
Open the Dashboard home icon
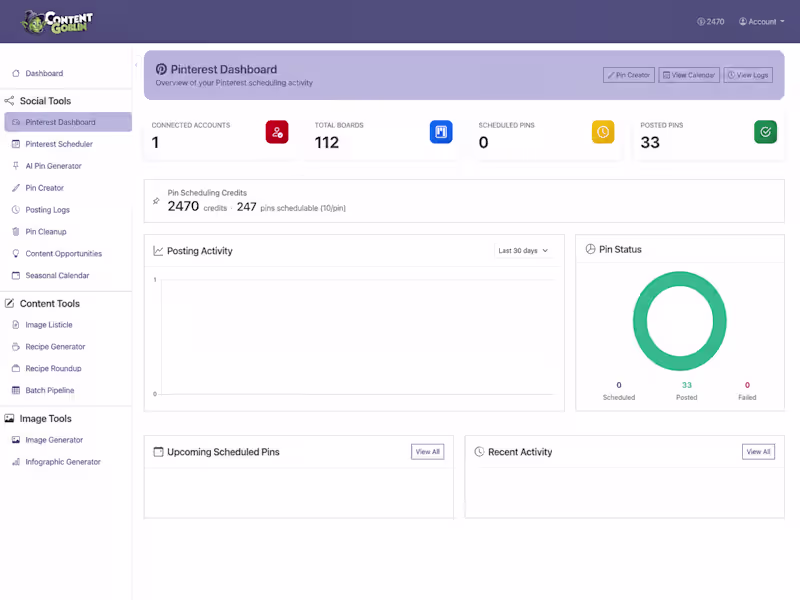pyautogui.click(x=16, y=73)
